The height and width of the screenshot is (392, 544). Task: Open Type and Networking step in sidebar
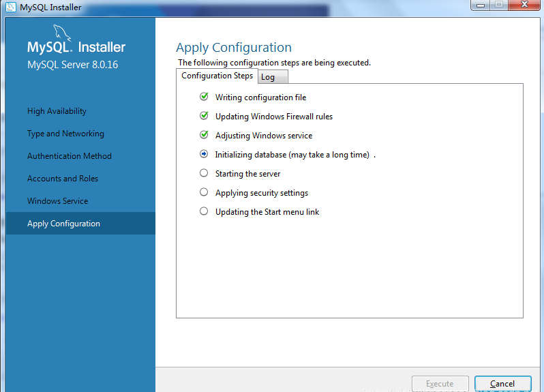pyautogui.click(x=65, y=134)
